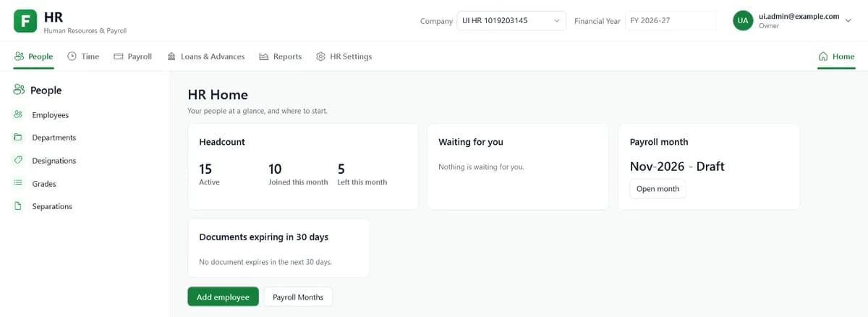Click the HR Settings gear icon
This screenshot has height=317, width=868.
pos(320,56)
